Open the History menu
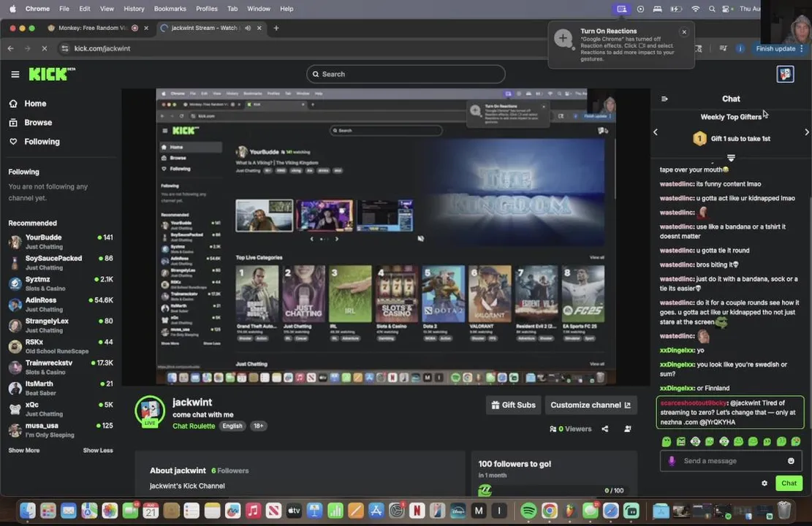 [x=134, y=9]
